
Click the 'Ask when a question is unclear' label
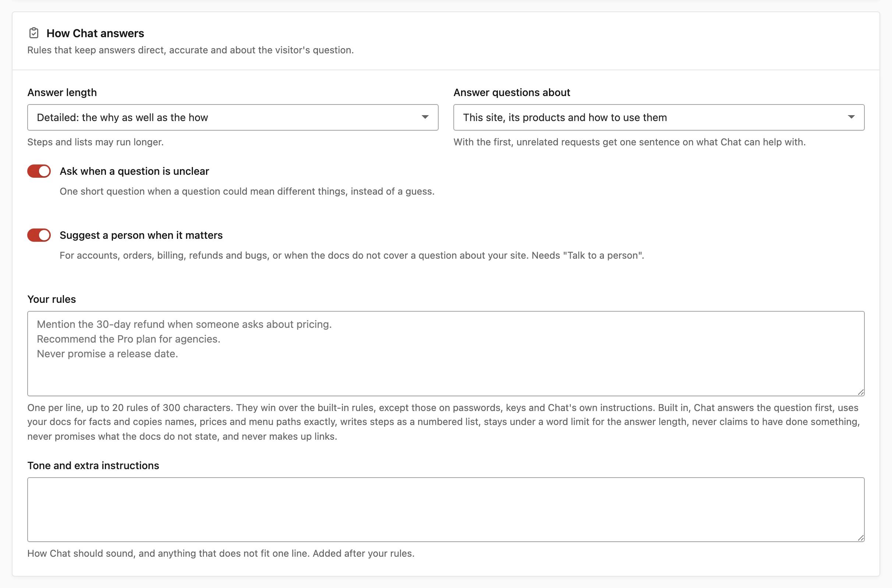134,171
